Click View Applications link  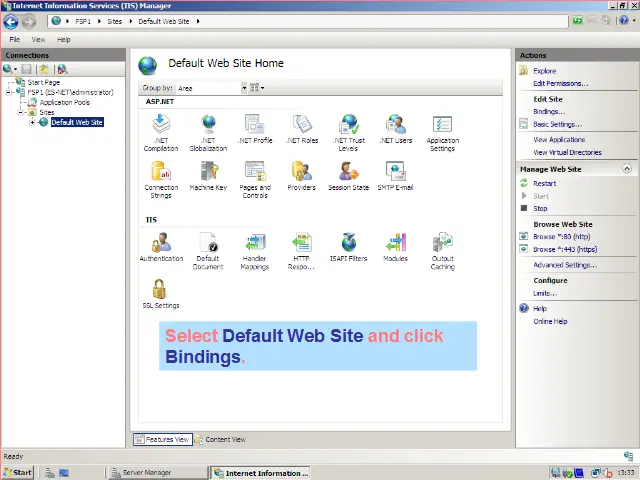click(x=559, y=140)
